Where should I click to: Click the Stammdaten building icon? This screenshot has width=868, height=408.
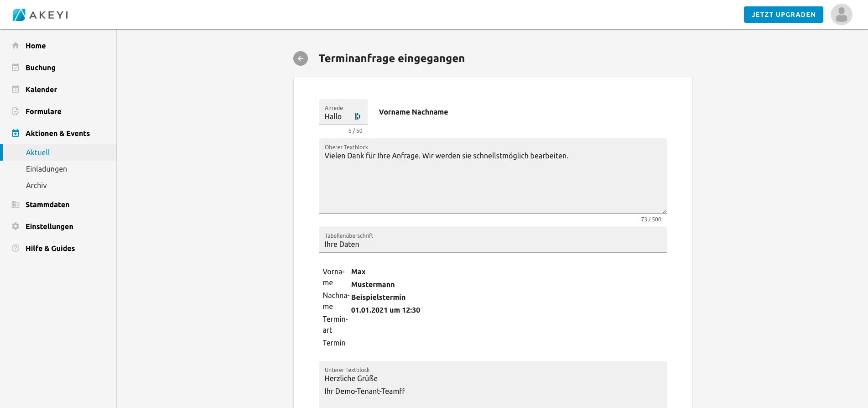click(16, 204)
